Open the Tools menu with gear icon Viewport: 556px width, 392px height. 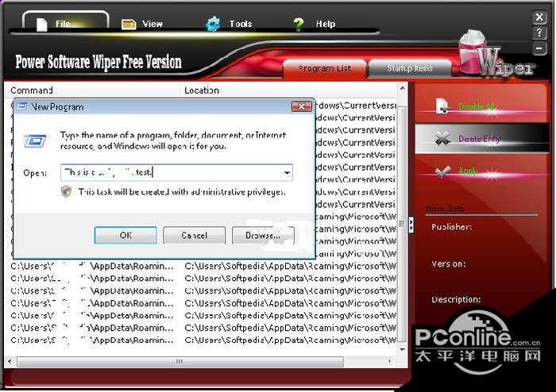(229, 24)
